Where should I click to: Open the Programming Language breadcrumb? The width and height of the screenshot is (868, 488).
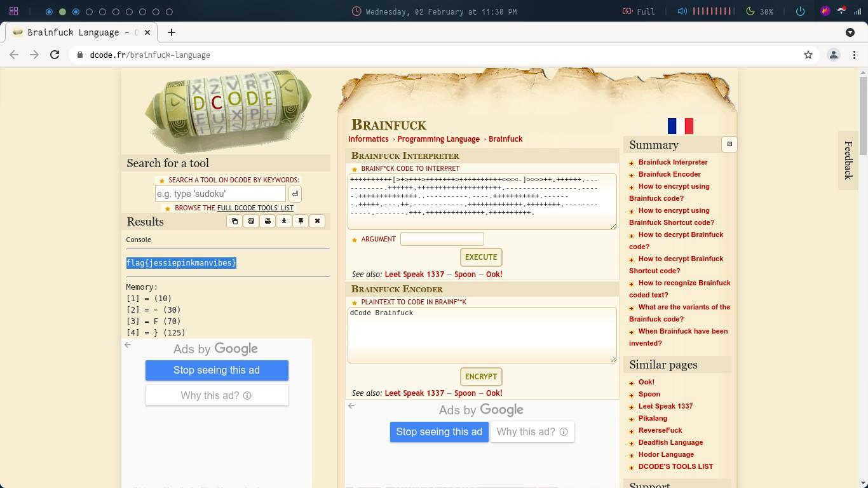click(438, 139)
